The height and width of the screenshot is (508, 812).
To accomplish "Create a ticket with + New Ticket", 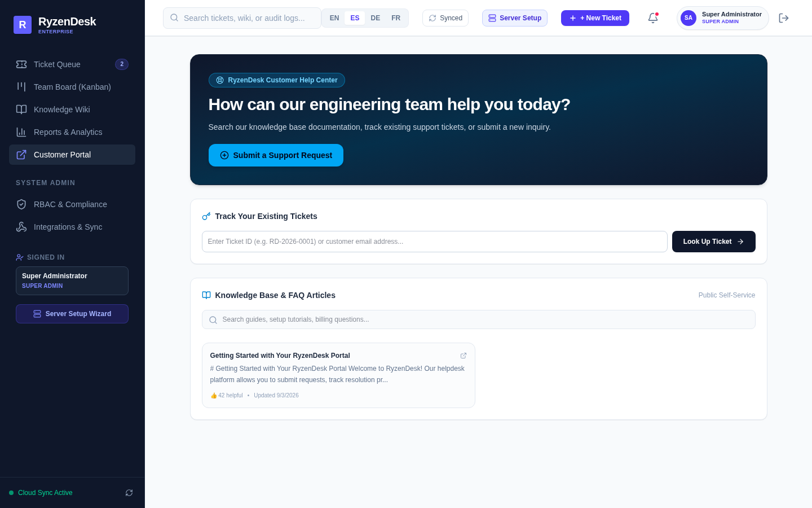I will (x=595, y=18).
